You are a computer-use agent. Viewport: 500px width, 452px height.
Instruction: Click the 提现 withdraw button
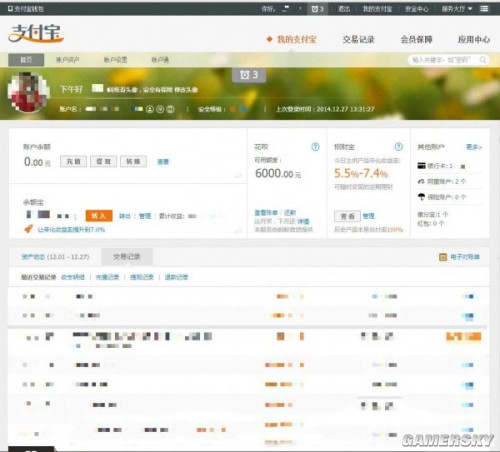(103, 161)
